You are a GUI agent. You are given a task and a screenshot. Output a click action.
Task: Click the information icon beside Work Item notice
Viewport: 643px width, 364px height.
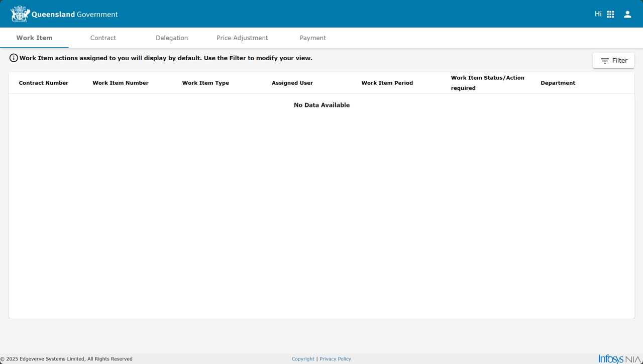14,58
